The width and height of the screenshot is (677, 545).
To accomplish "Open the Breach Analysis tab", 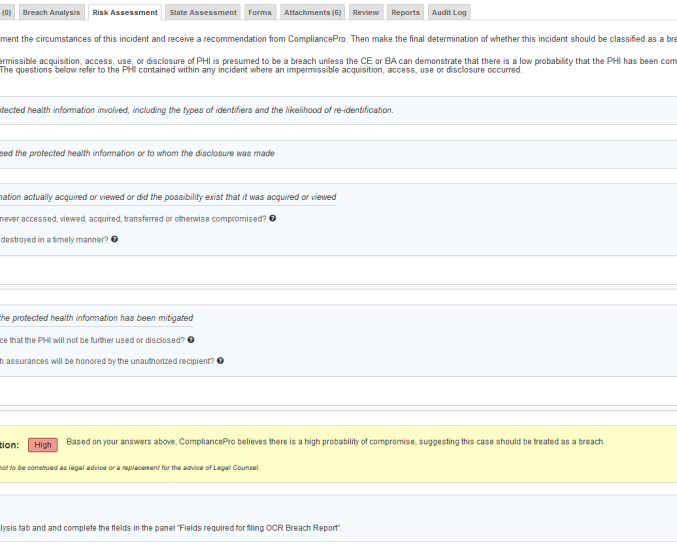I will (x=50, y=12).
